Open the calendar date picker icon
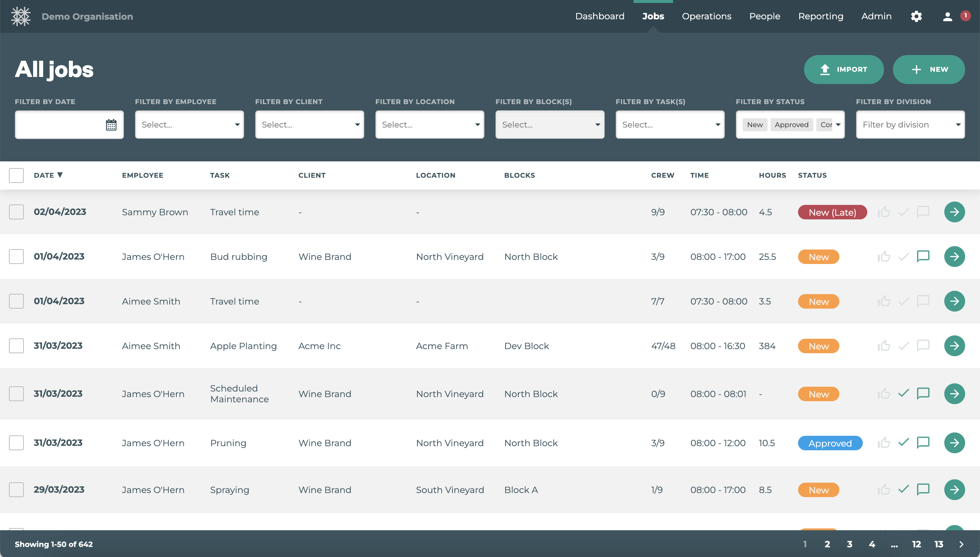Viewport: 980px width, 557px height. pyautogui.click(x=111, y=125)
